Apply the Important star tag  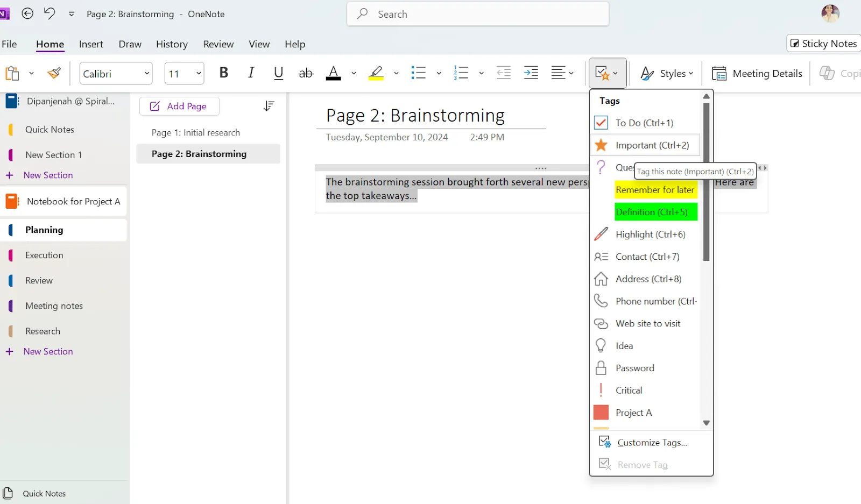pyautogui.click(x=645, y=145)
